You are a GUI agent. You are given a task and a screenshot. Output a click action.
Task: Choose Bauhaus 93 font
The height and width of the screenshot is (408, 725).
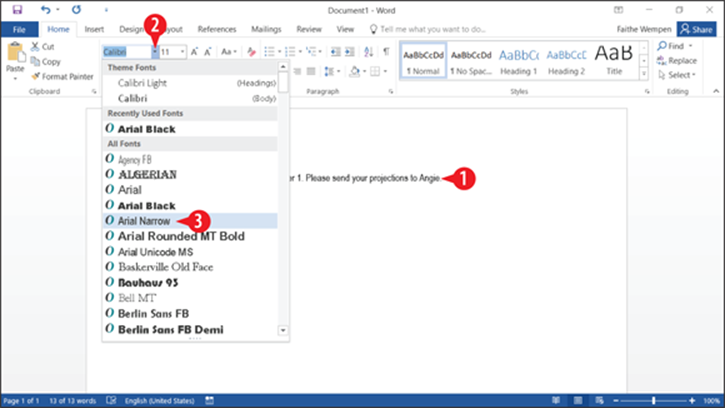[190, 282]
